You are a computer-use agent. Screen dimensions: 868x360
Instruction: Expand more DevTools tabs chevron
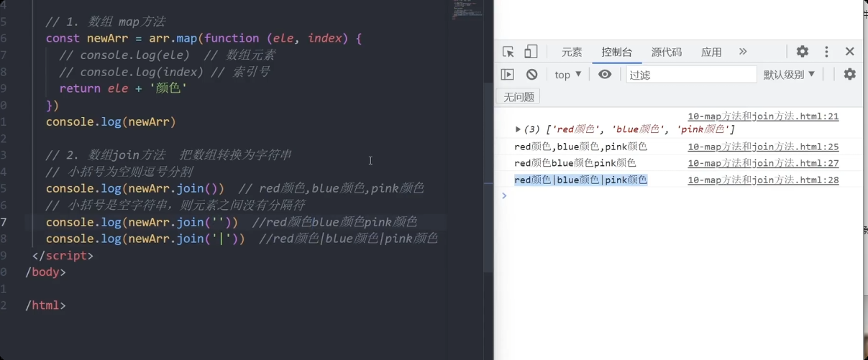743,52
